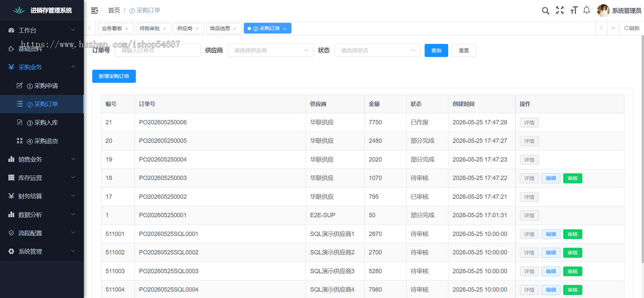Screen dimensions: 644x298
Task: Click 系统管理员 user name
Action: 626,10
